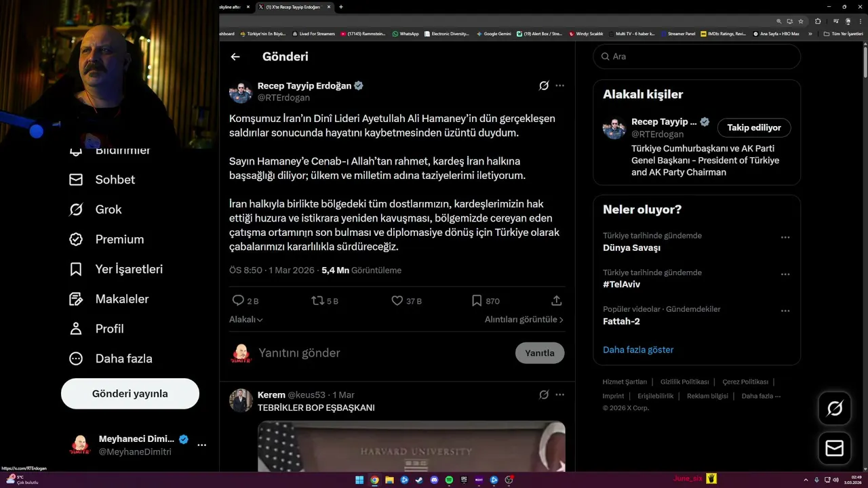This screenshot has width=868, height=488.
Task: Click the share icon under the post
Action: point(556,300)
